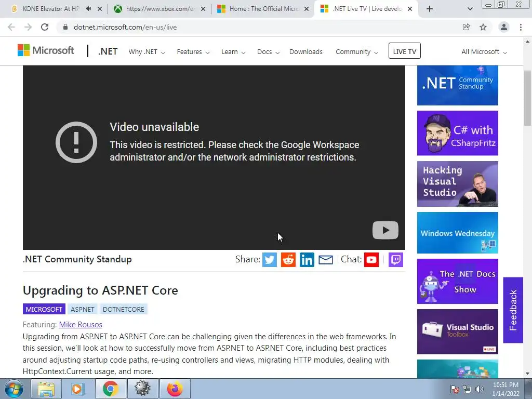Expand the Learn dropdown
Viewport: 532px width, 399px height.
pyautogui.click(x=233, y=52)
